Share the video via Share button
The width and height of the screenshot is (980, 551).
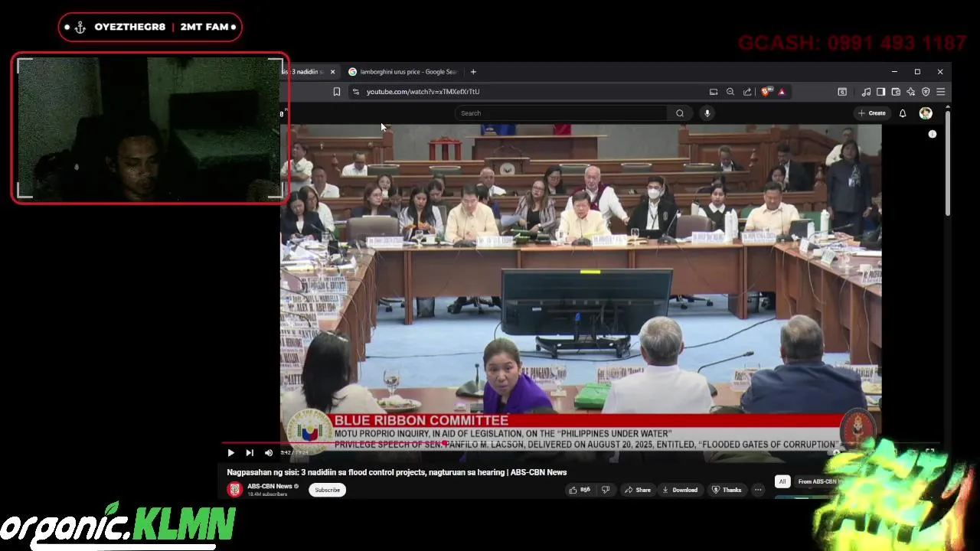coord(637,490)
